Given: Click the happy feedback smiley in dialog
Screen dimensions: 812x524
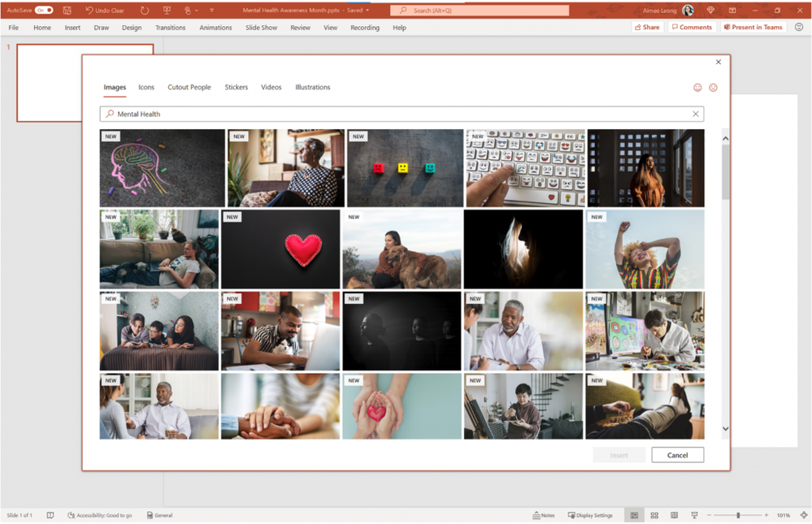Looking at the screenshot, I should point(697,88).
